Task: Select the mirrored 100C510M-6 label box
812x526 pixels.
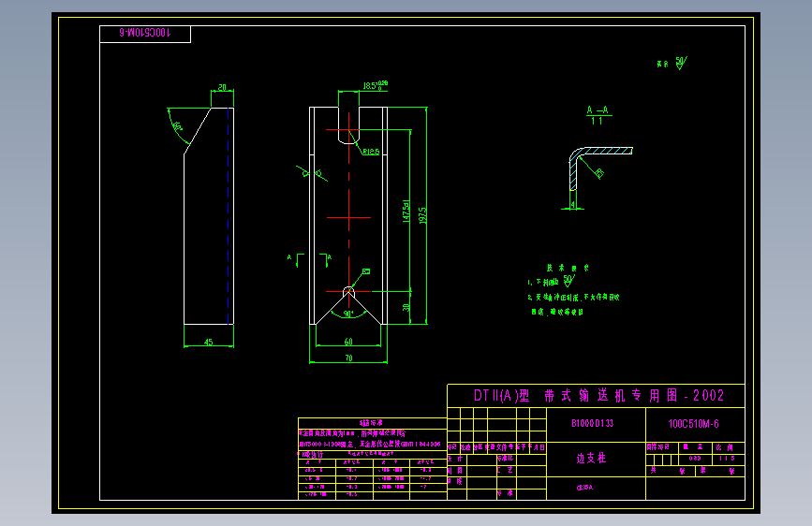Action: coord(145,34)
